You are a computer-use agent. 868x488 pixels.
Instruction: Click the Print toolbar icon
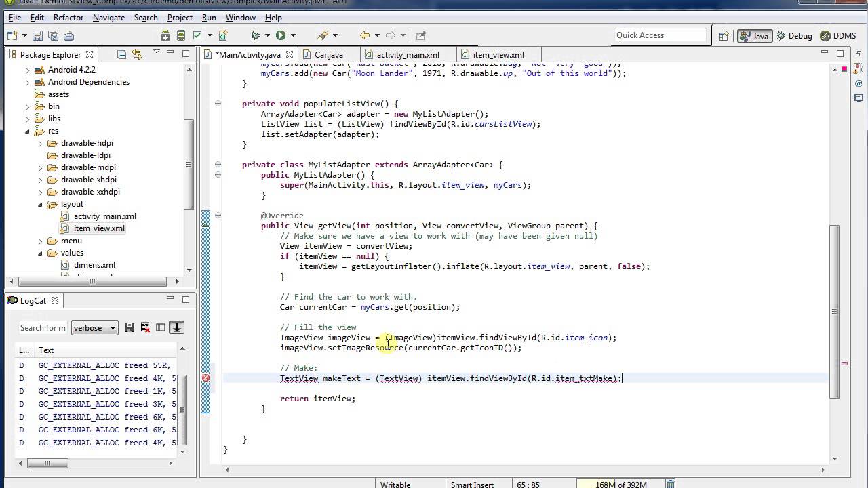(x=68, y=35)
